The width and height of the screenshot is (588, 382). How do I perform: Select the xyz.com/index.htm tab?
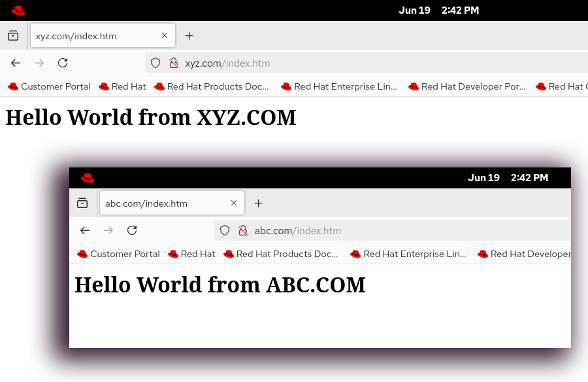click(x=103, y=36)
